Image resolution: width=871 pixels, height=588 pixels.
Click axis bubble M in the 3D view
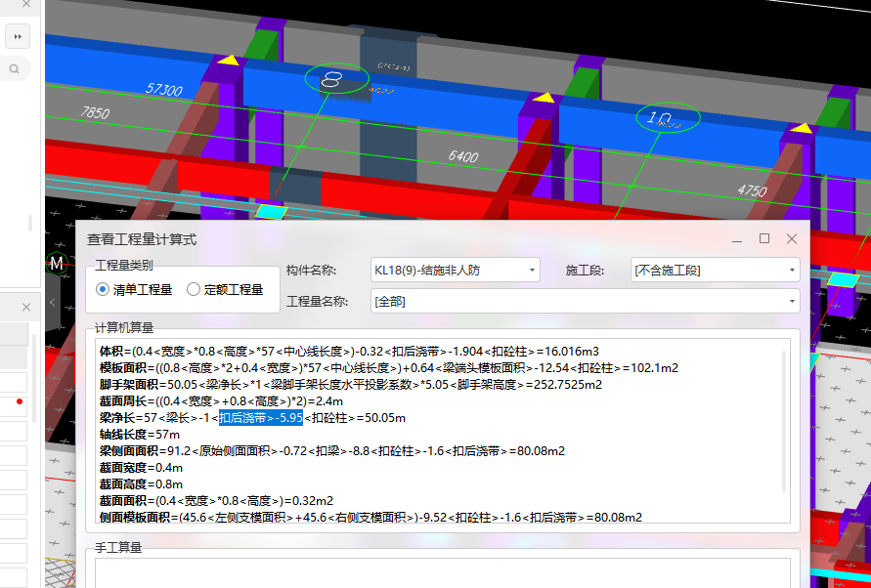click(x=56, y=263)
